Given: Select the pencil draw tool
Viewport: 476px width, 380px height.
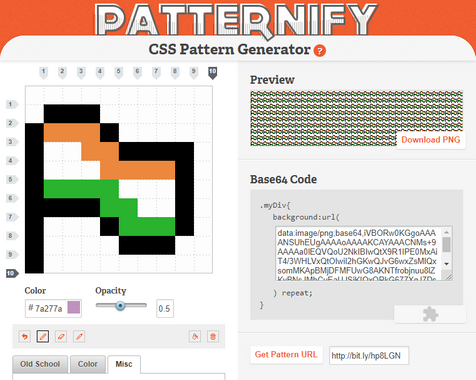Looking at the screenshot, I should point(43,336).
